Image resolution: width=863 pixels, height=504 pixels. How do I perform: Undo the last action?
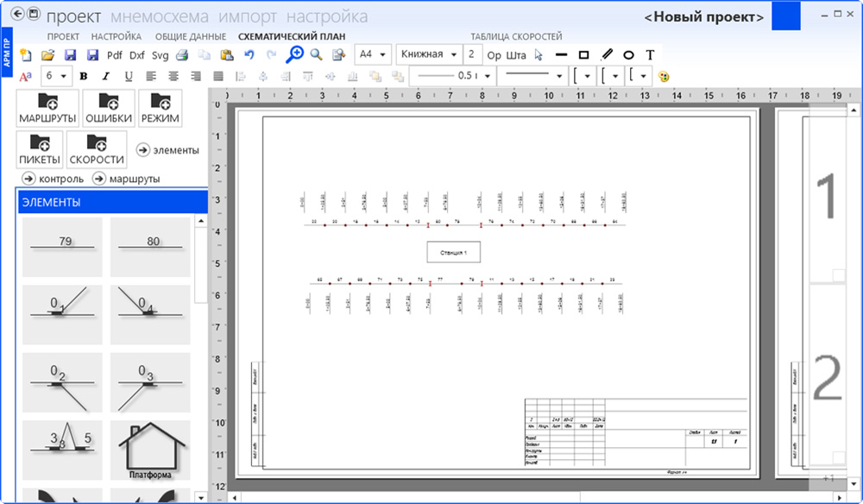[x=249, y=55]
